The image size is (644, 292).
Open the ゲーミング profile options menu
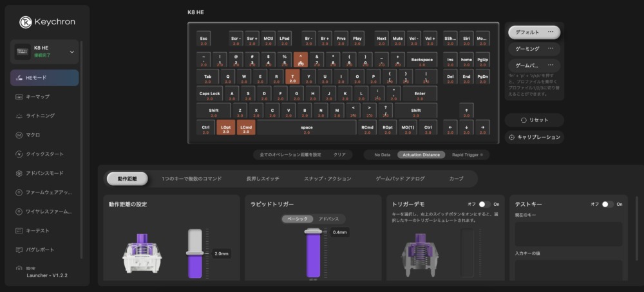[551, 48]
